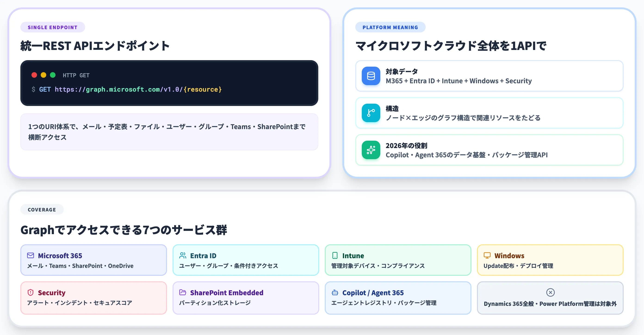Click the users icon on Entra ID card

pos(183,255)
